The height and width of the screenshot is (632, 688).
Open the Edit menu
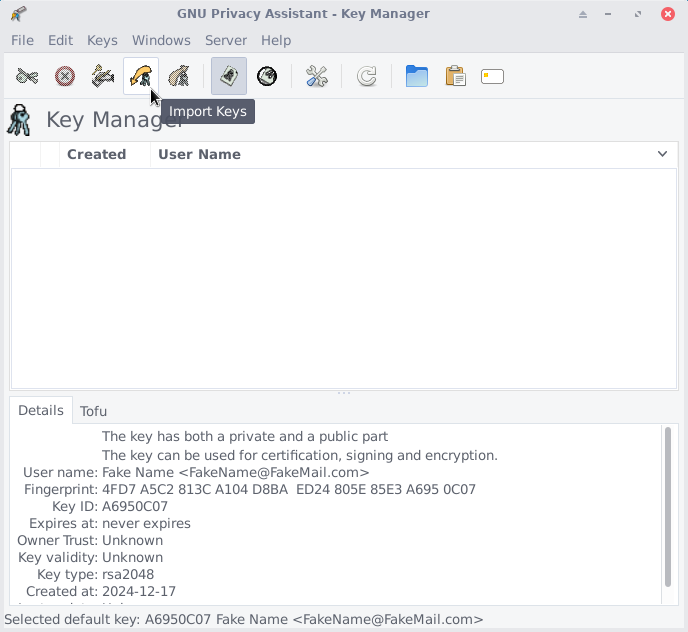(x=61, y=40)
